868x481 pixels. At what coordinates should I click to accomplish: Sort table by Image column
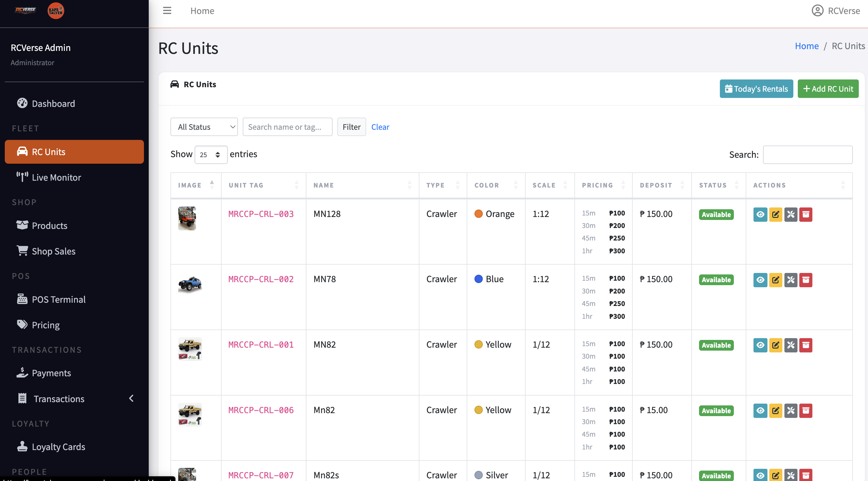[x=196, y=185]
